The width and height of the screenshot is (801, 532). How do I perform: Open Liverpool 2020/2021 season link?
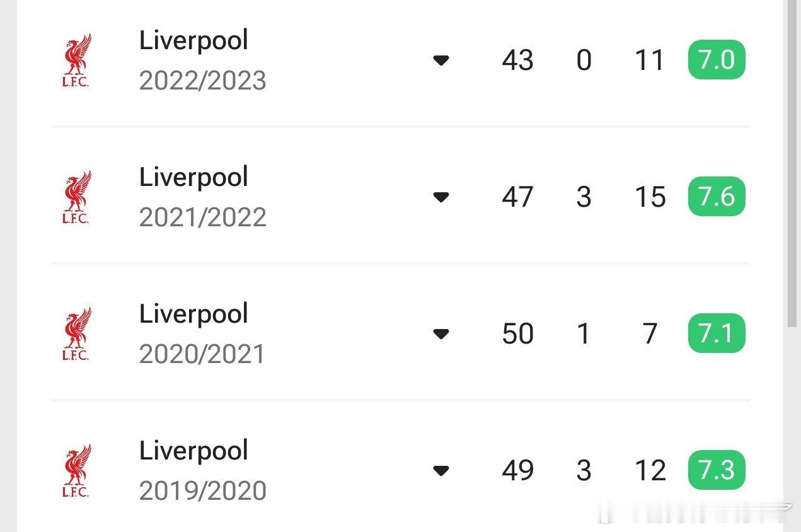click(x=202, y=334)
